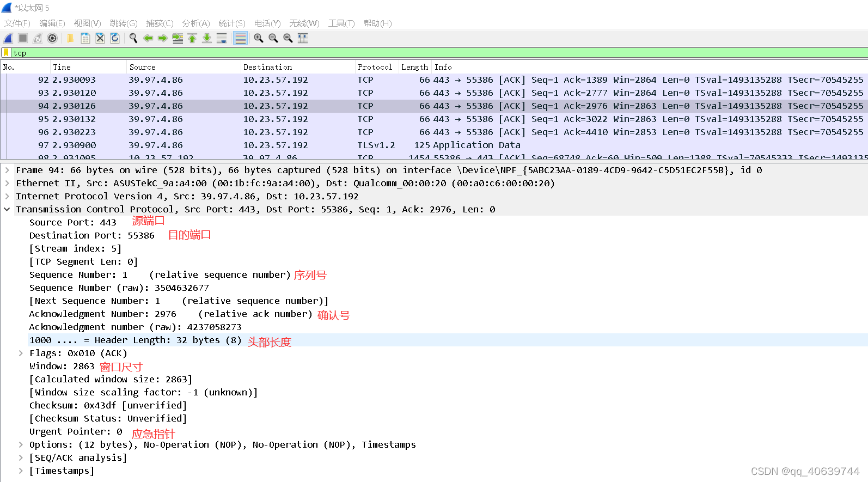The width and height of the screenshot is (868, 482).
Task: Open the 电话(Y) menu
Action: pyautogui.click(x=267, y=23)
